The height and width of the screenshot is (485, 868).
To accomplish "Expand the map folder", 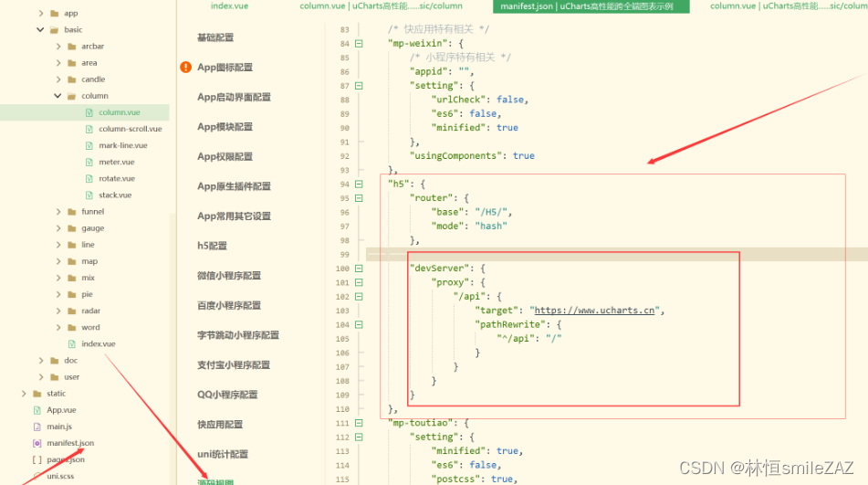I will (x=58, y=261).
